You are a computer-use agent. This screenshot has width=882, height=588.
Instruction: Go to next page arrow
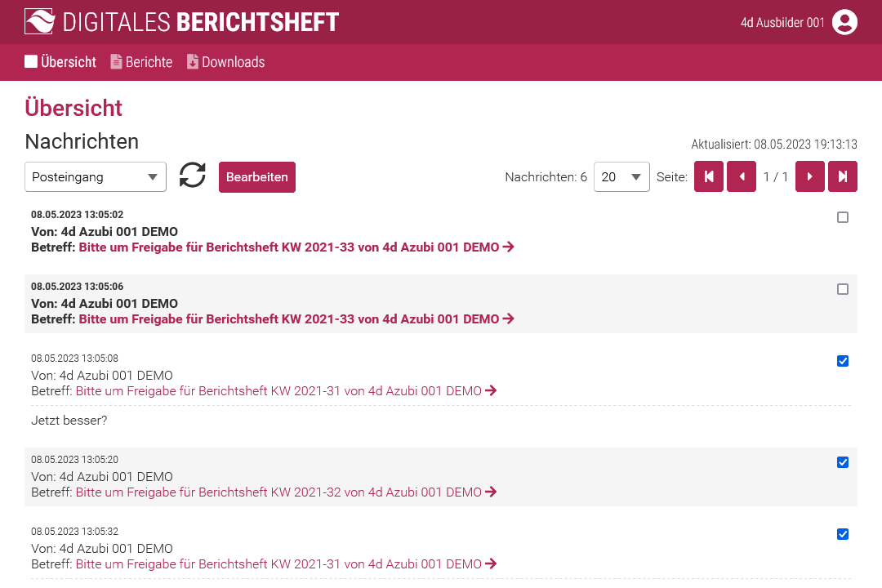coord(810,177)
